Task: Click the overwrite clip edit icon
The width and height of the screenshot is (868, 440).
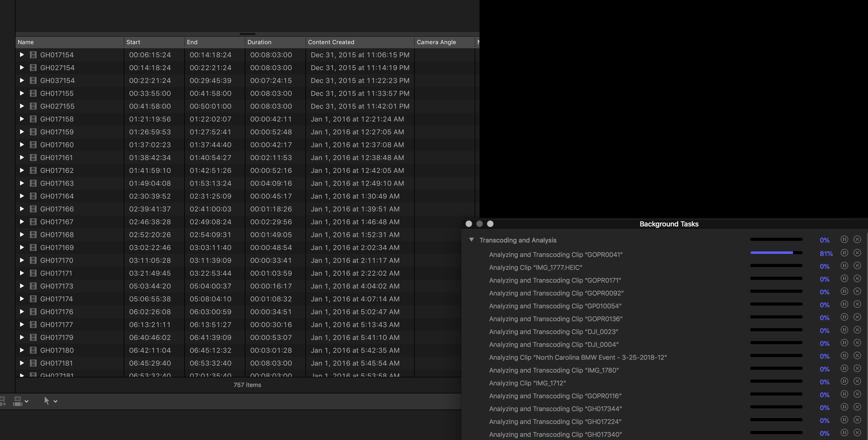Action: coord(17,401)
